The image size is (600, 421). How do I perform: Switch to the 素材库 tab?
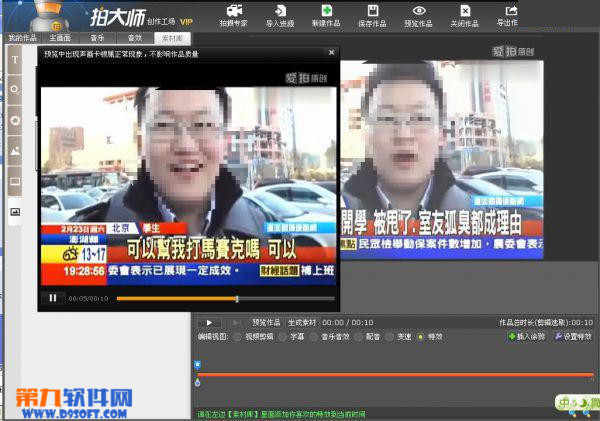click(x=172, y=38)
